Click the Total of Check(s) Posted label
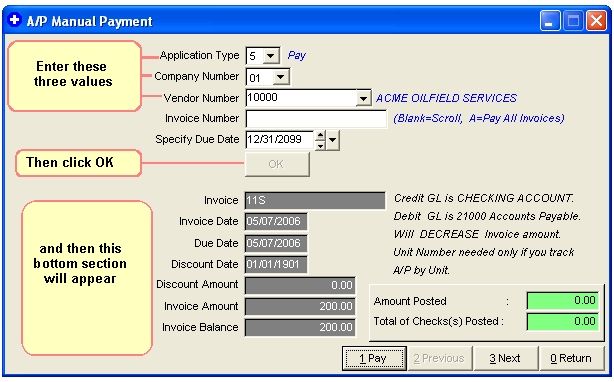Viewport: 614px width, 382px height. coord(439,321)
